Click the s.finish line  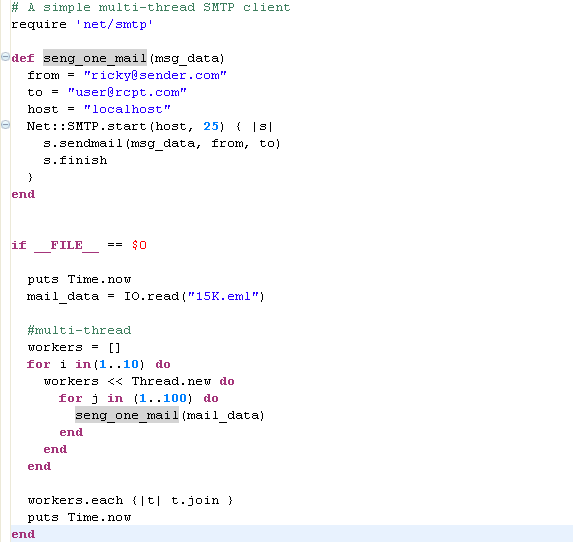pos(75,160)
